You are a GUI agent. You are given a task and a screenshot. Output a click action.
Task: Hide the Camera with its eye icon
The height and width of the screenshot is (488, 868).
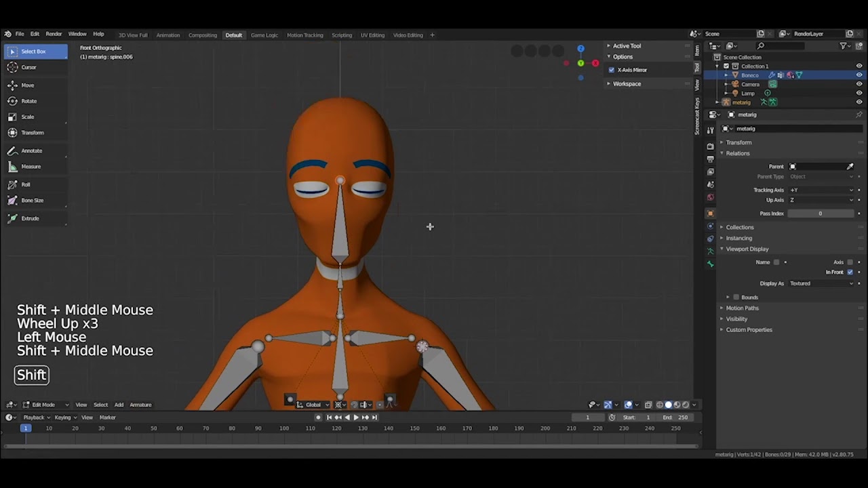[x=859, y=84]
